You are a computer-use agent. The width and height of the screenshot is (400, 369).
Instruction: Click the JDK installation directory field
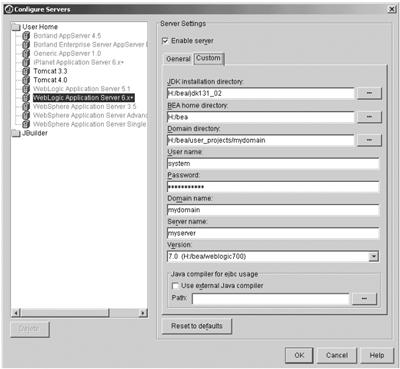point(260,93)
